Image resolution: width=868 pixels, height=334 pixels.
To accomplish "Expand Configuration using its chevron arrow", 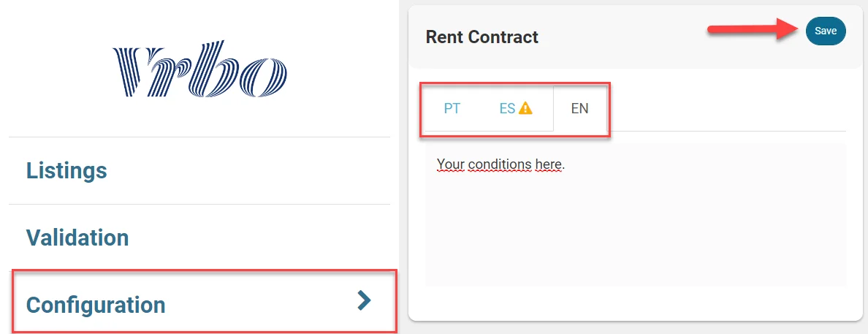I will pyautogui.click(x=364, y=300).
